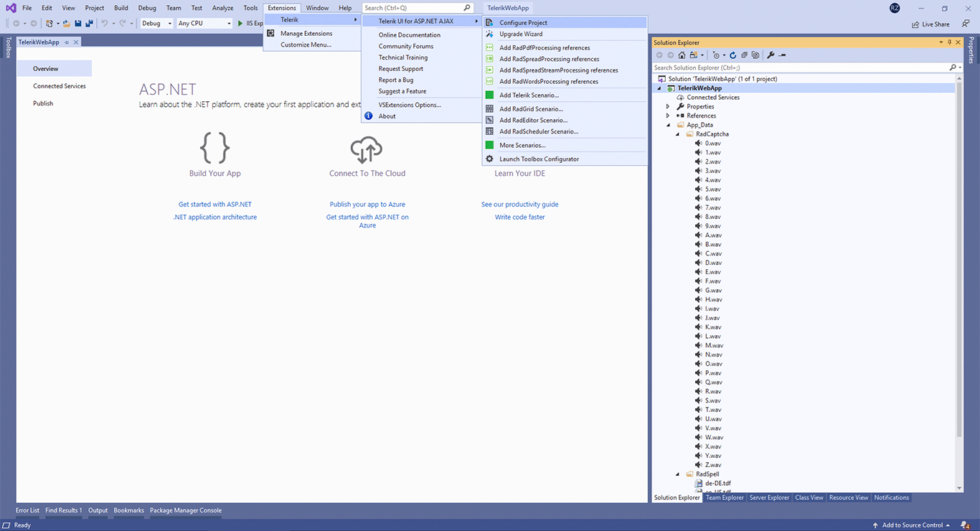The width and height of the screenshot is (980, 531).
Task: Click the Navigate Backward arrow icon
Action: pyautogui.click(x=17, y=23)
